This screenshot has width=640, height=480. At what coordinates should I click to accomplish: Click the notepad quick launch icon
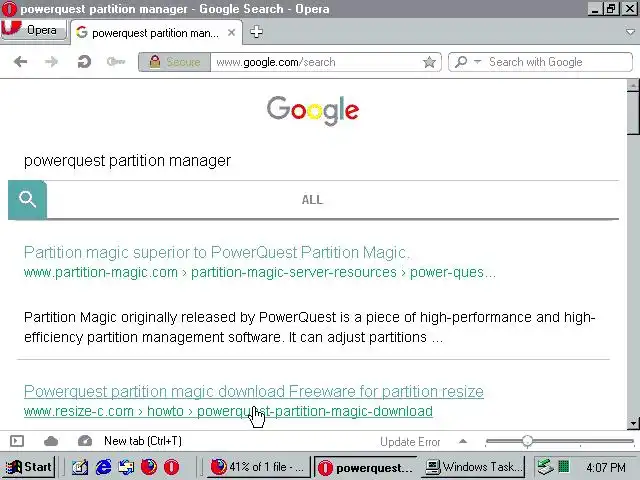(x=80, y=467)
